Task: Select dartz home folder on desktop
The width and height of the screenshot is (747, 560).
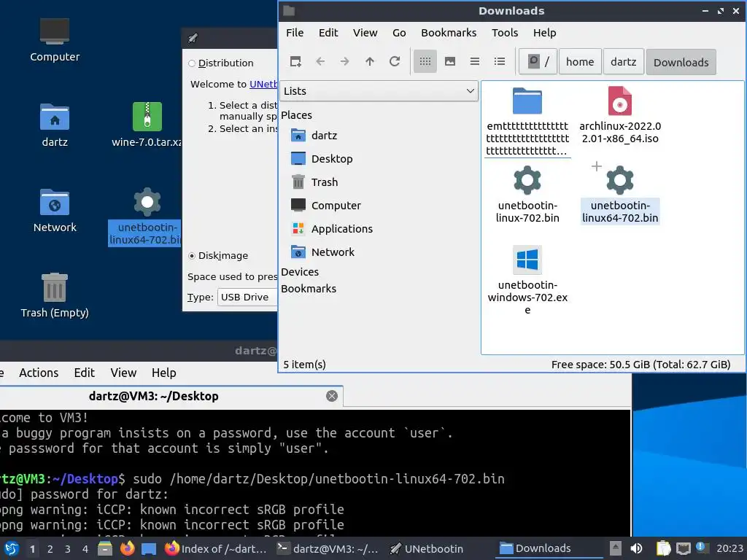Action: click(x=55, y=125)
